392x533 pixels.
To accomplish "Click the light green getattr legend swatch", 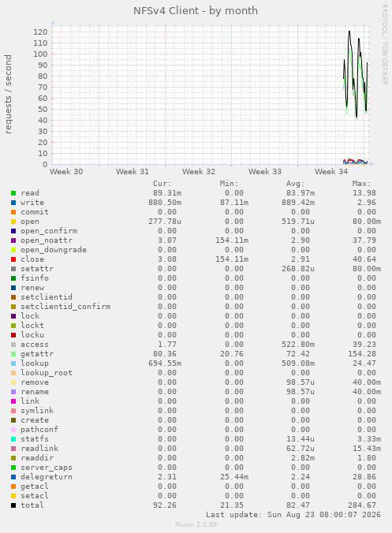I will (x=13, y=354).
